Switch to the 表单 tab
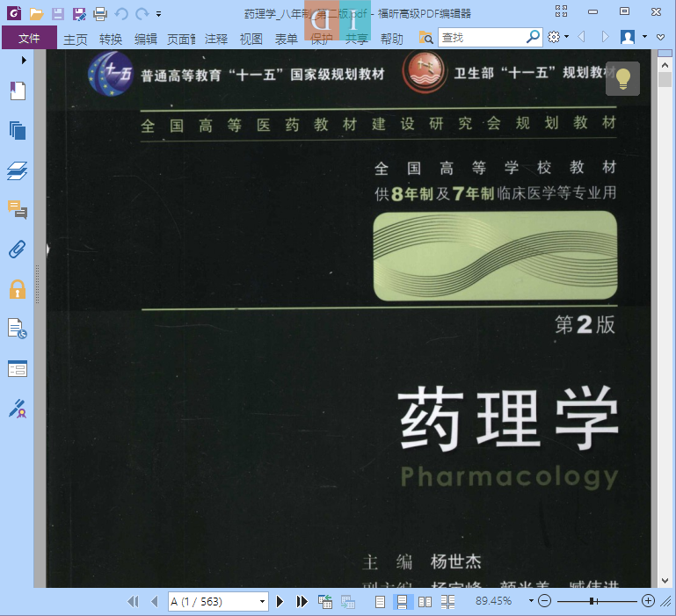676x616 pixels. (287, 40)
